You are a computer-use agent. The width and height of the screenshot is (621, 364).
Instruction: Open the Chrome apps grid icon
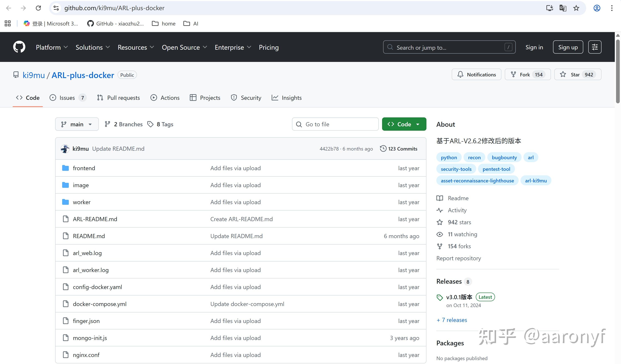(x=8, y=24)
